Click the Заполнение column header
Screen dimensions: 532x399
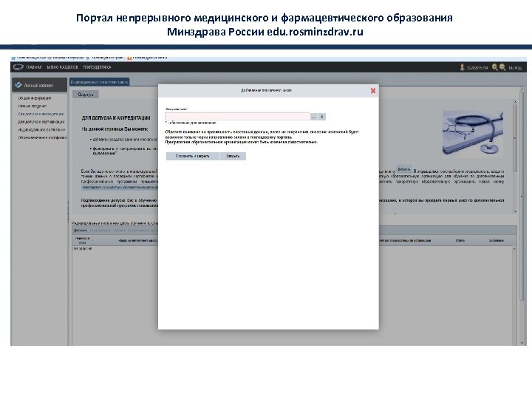click(496, 240)
